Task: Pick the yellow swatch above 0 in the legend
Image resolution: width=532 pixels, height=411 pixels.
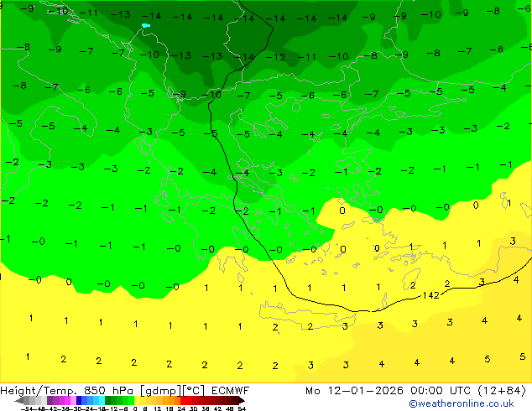Action: tap(137, 400)
